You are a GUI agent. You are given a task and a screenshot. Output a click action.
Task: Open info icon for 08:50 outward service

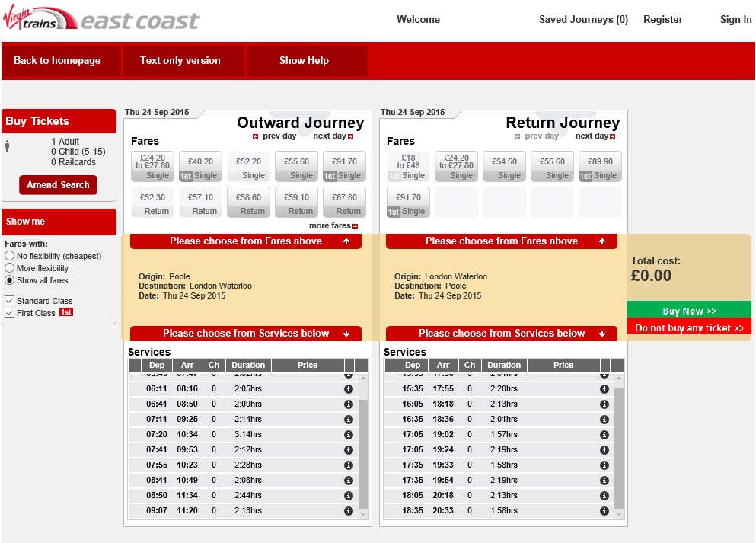coord(349,496)
